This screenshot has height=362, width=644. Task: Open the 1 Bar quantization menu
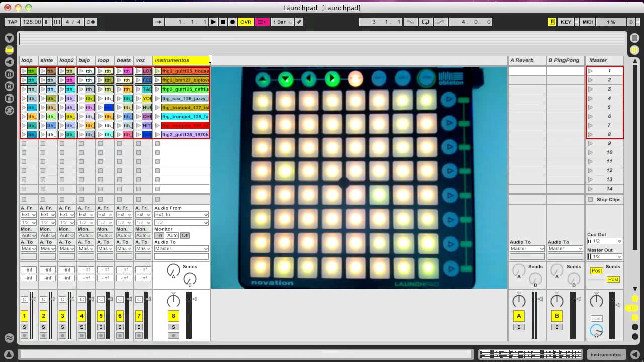click(x=282, y=22)
